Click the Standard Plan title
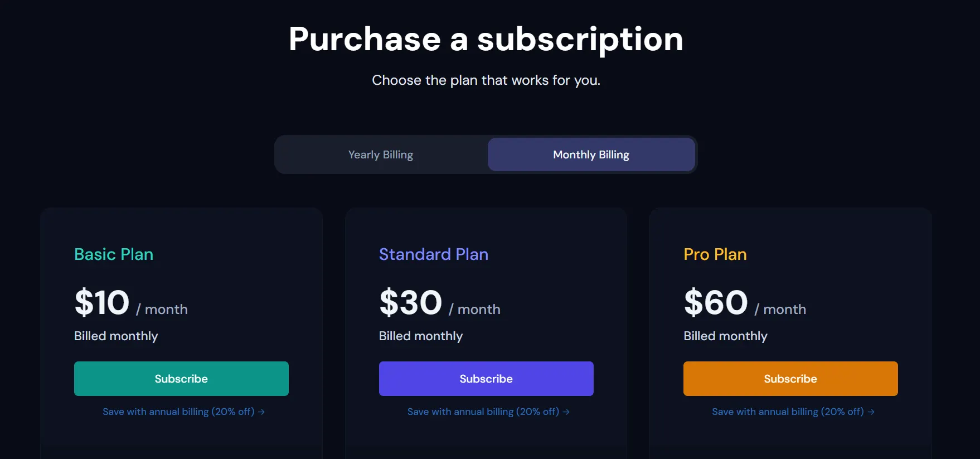Image resolution: width=980 pixels, height=459 pixels. pyautogui.click(x=434, y=254)
